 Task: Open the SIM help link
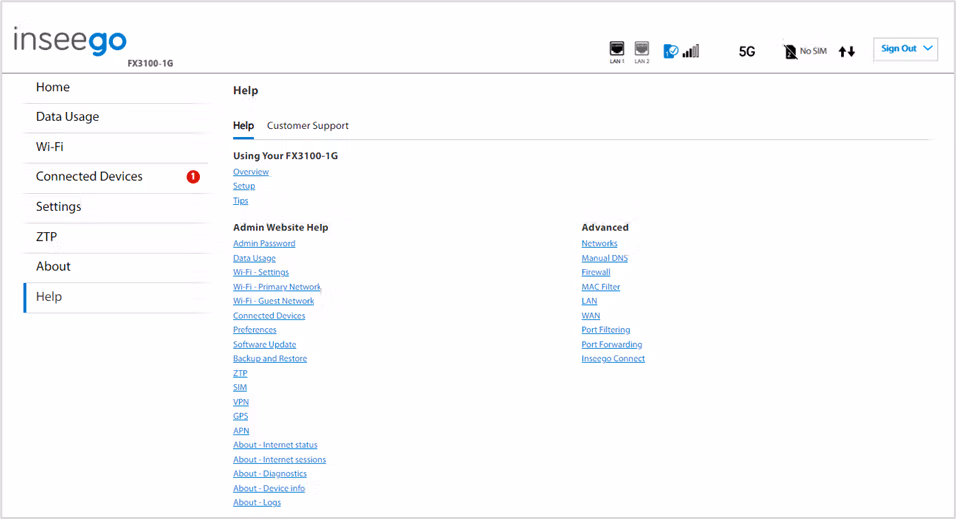click(x=240, y=387)
